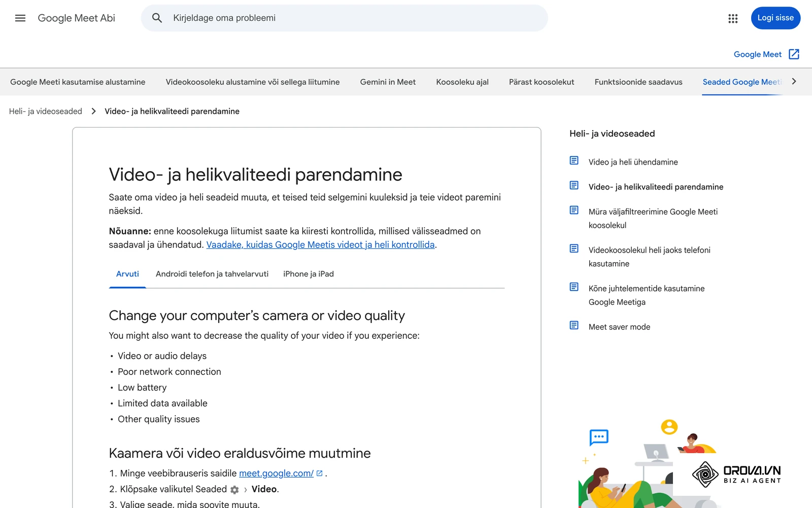
Task: Open the Funktsioonide saadavus tab
Action: pos(638,82)
